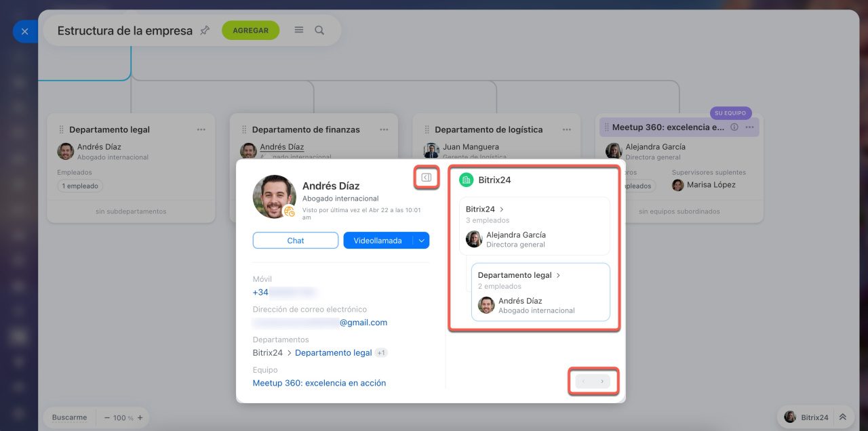Click the Buscarme button
This screenshot has height=431, width=868.
point(70,417)
